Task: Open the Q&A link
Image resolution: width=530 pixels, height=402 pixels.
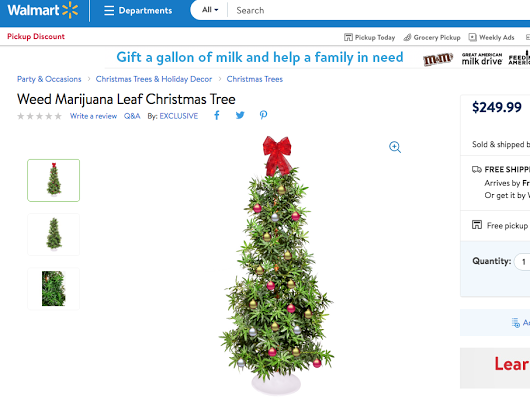Action: click(132, 116)
